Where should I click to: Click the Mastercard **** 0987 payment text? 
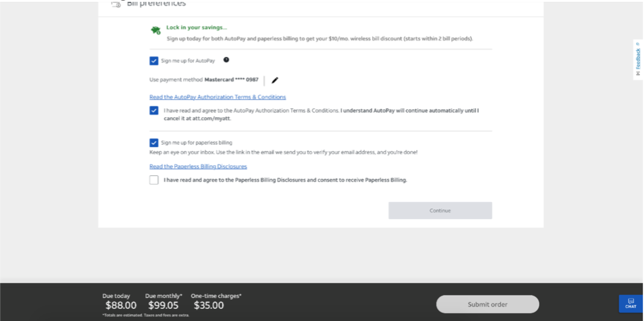click(231, 80)
